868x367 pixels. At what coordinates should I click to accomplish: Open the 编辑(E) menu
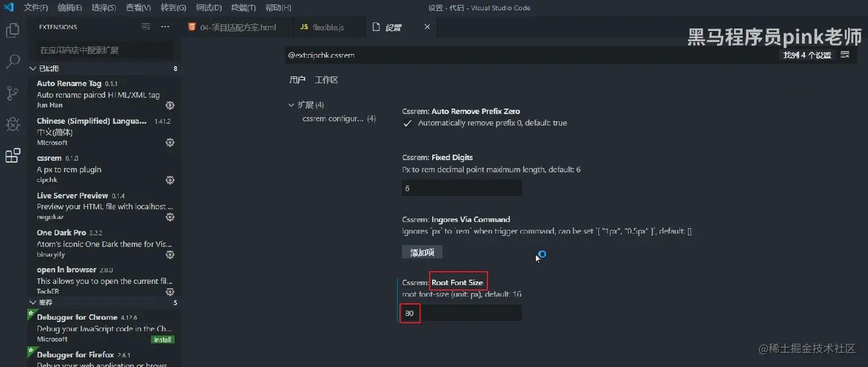point(70,8)
